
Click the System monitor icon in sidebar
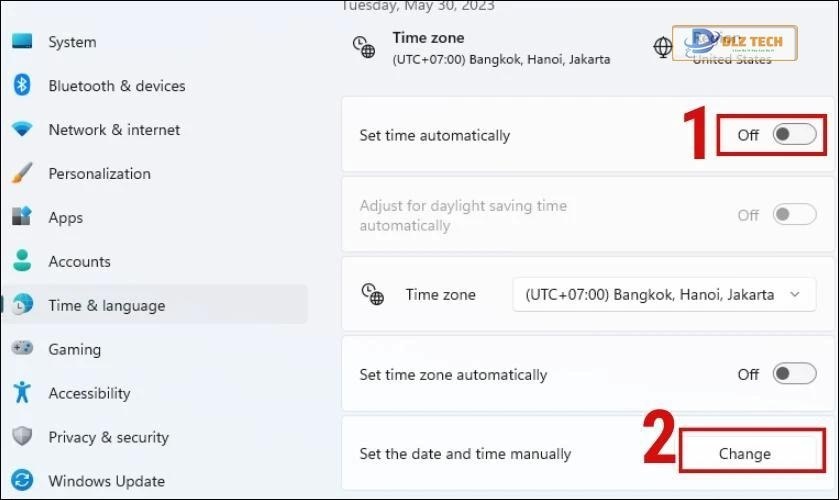(22, 42)
